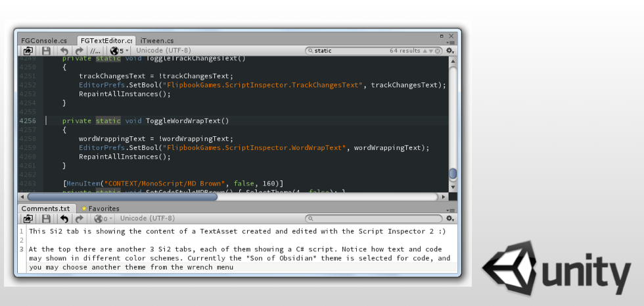Jump to the previous search result arrow
This screenshot has height=306, width=644.
pos(425,51)
